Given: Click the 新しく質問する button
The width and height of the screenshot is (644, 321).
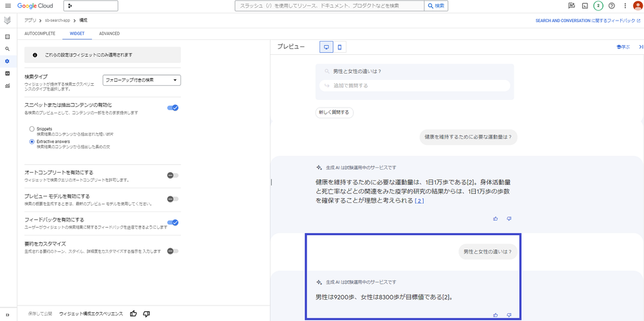Looking at the screenshot, I should (x=334, y=112).
